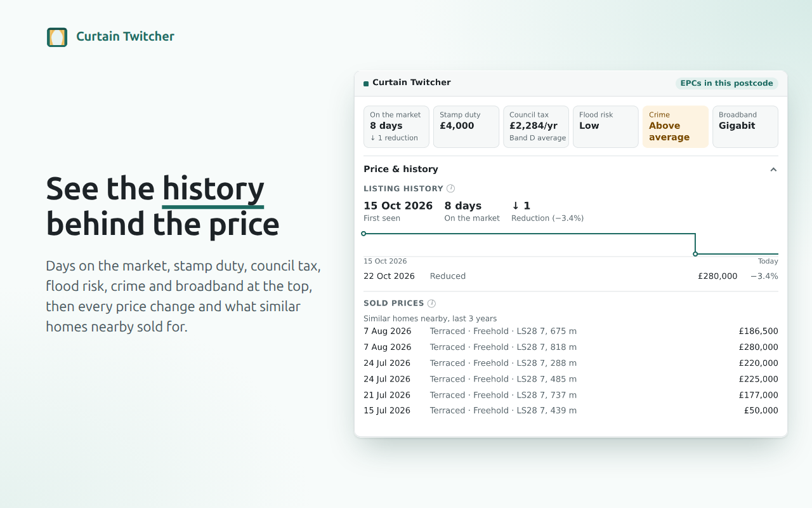Click the Curtain Twitcher brand name beside the logo
812x508 pixels.
click(125, 36)
